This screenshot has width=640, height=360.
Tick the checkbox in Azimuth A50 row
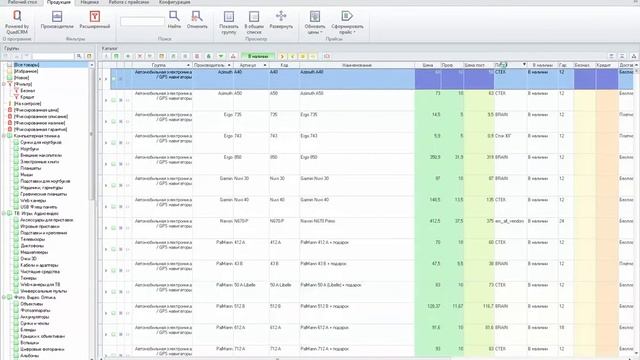click(x=114, y=100)
